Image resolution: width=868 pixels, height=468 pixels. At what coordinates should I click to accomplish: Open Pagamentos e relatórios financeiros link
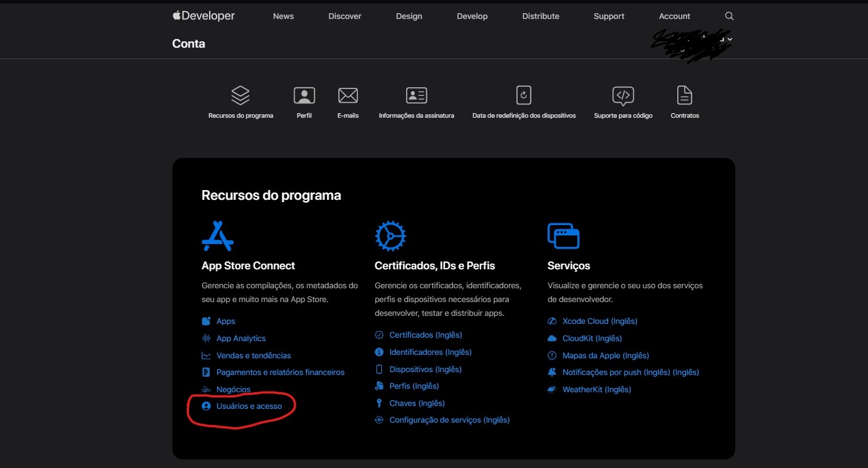click(280, 372)
